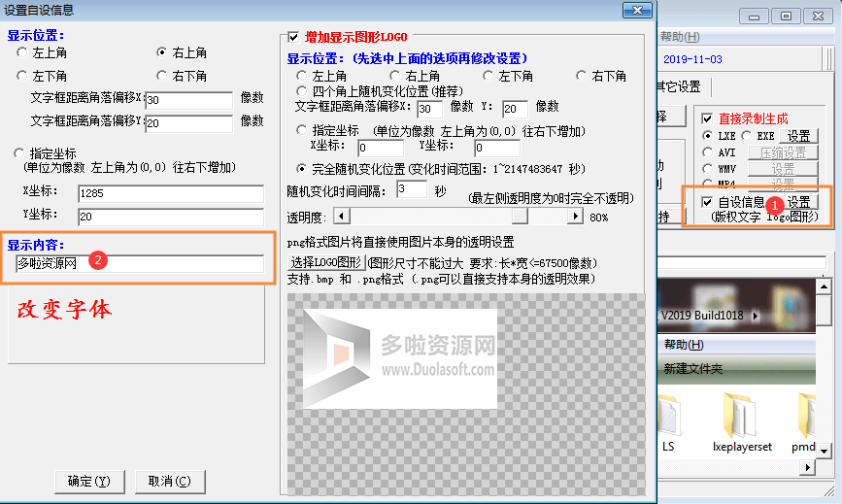This screenshot has width=842, height=504.
Task: Click vertical scrollbar up arrow
Action: [x=824, y=287]
